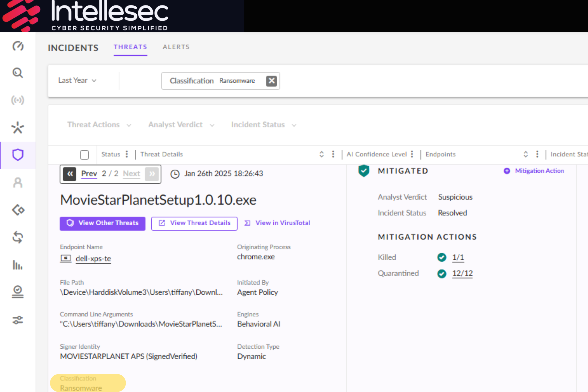
Task: Jump to last threat with double-right arrow
Action: coord(152,174)
